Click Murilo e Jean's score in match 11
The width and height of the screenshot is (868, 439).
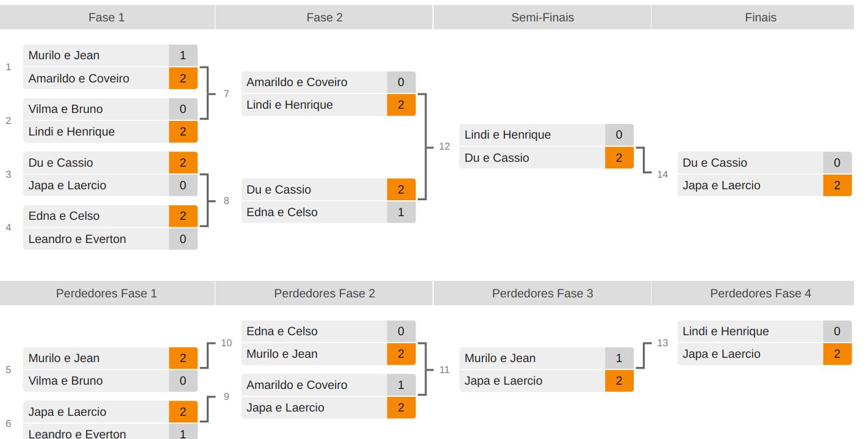(619, 358)
